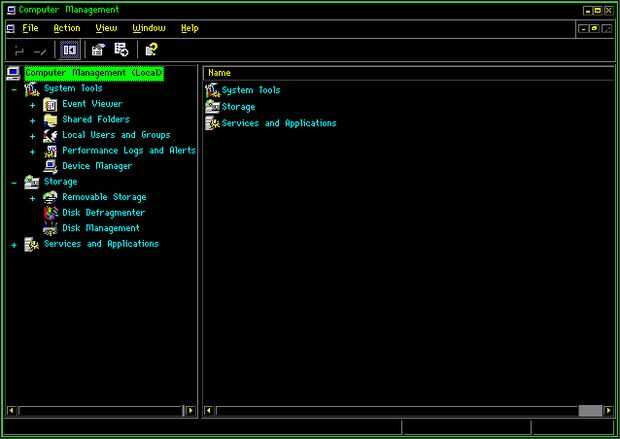
Task: Expand Services and Applications tree node
Action: click(x=14, y=245)
